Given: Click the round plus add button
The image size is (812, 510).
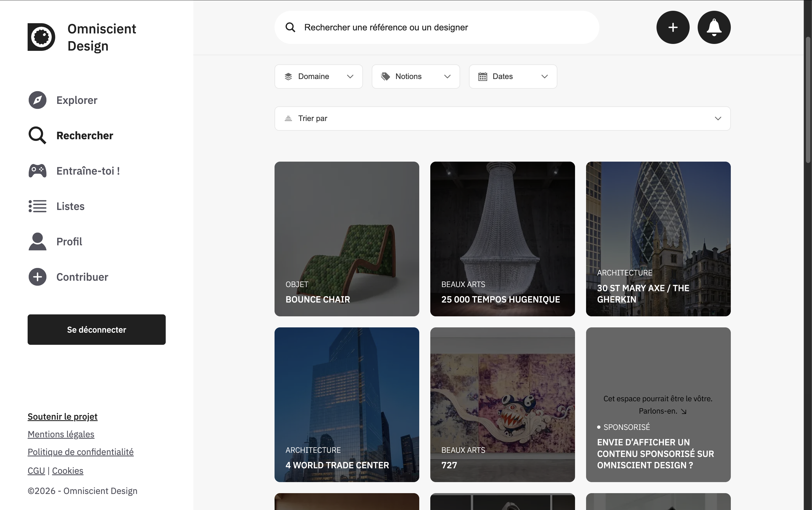Looking at the screenshot, I should 673,27.
